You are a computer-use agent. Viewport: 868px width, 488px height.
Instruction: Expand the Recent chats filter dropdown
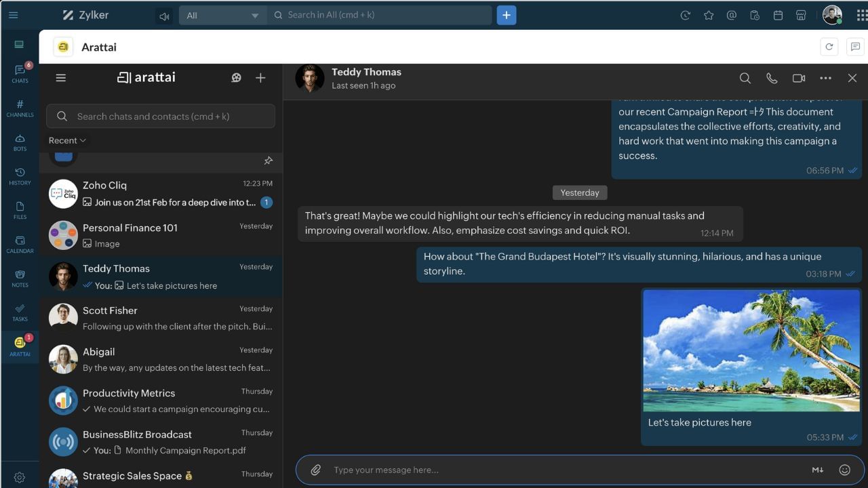pos(67,140)
